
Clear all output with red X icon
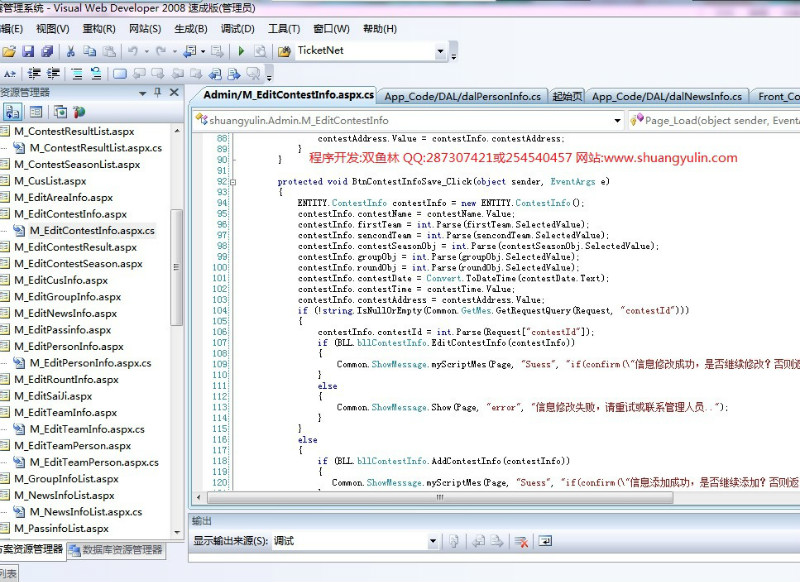point(521,542)
